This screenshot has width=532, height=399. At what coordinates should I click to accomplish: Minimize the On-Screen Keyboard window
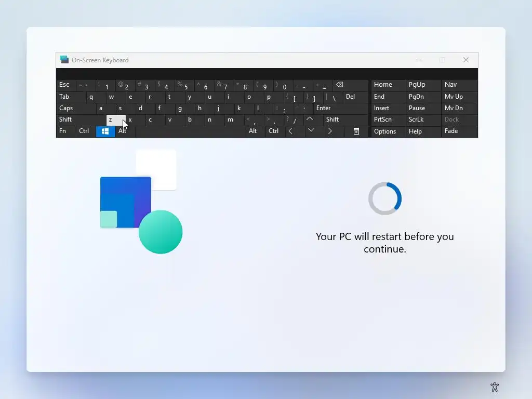click(419, 60)
